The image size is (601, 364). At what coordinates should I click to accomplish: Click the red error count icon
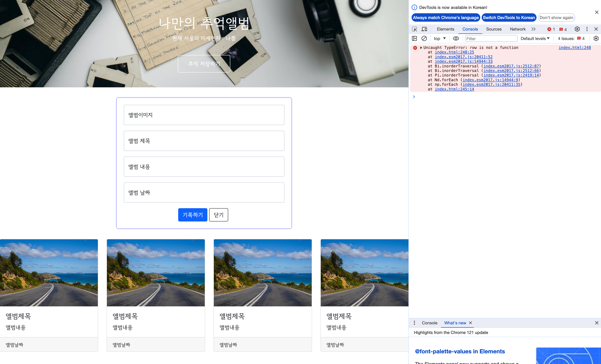pyautogui.click(x=549, y=29)
